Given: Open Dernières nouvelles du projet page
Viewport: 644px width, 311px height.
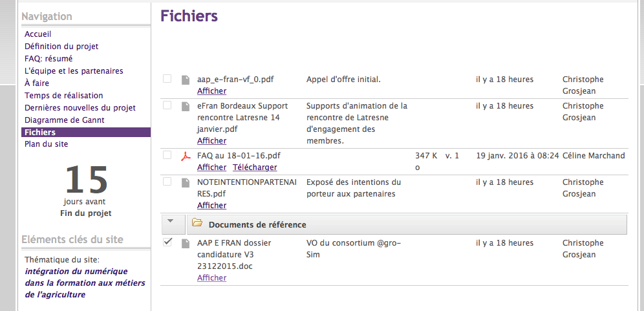Looking at the screenshot, I should [x=80, y=107].
